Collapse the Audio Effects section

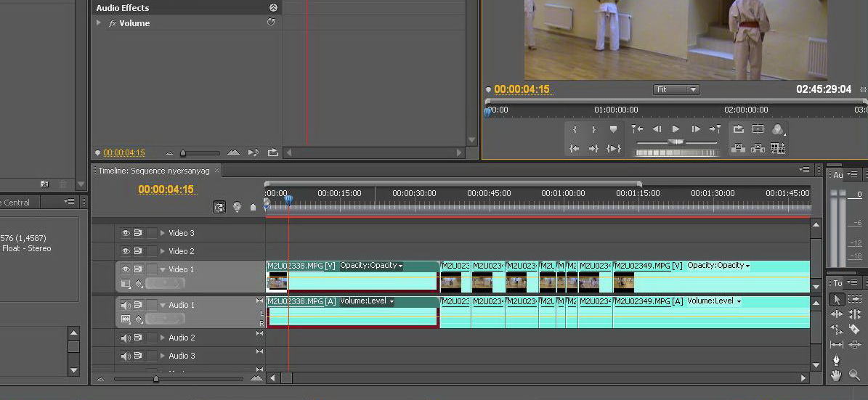pyautogui.click(x=273, y=8)
